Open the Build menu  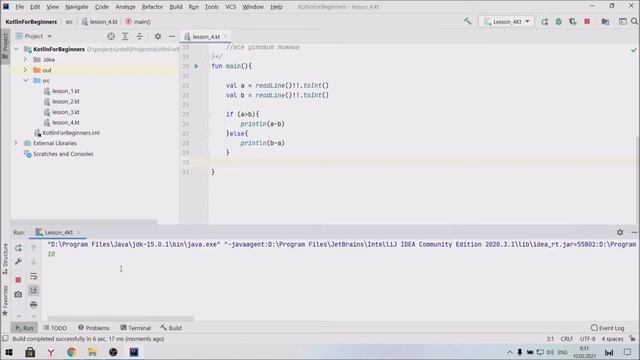pyautogui.click(x=176, y=7)
